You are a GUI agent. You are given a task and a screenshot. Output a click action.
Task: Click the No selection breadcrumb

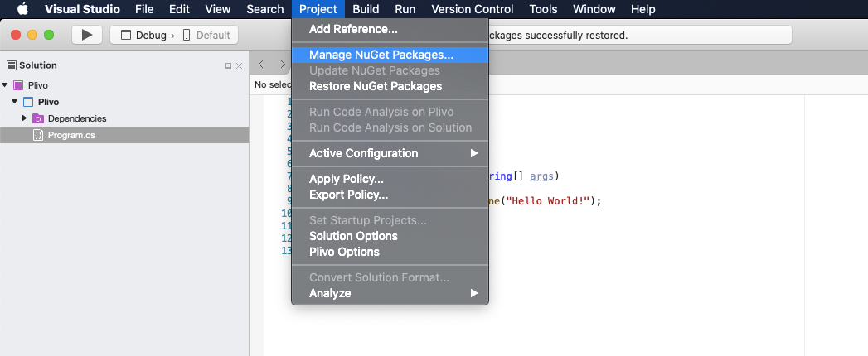[273, 84]
